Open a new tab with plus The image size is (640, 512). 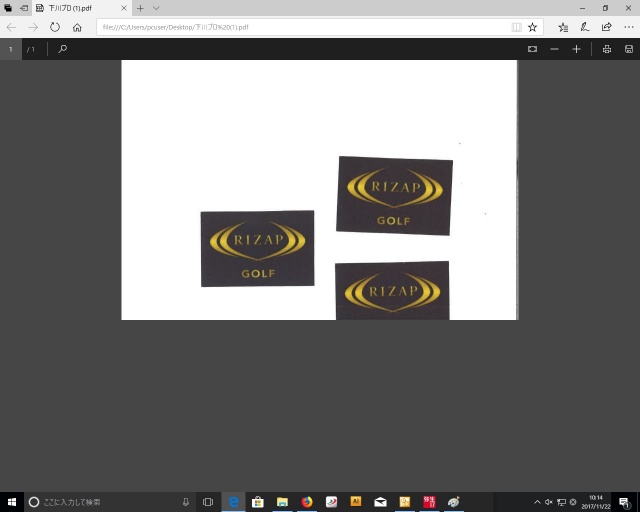click(x=140, y=8)
